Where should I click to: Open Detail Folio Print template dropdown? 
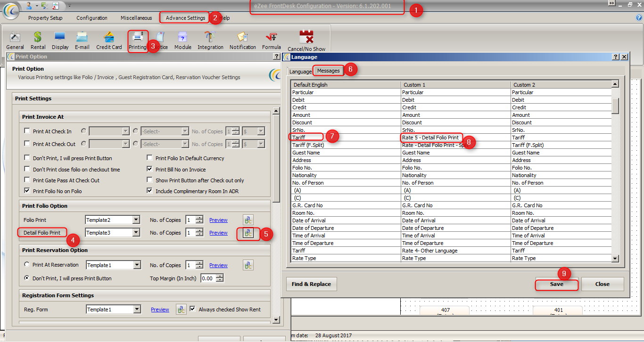[x=136, y=233]
